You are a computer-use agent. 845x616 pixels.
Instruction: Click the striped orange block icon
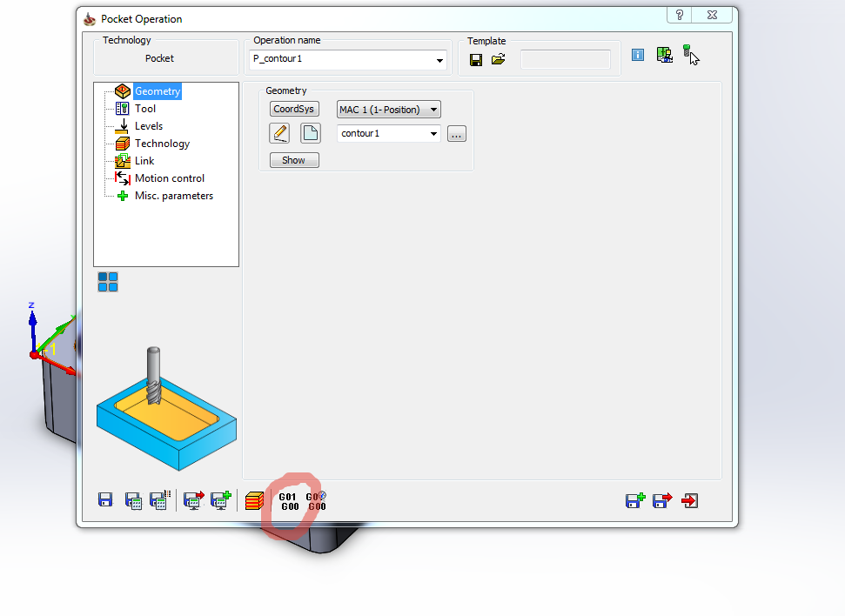coord(254,500)
